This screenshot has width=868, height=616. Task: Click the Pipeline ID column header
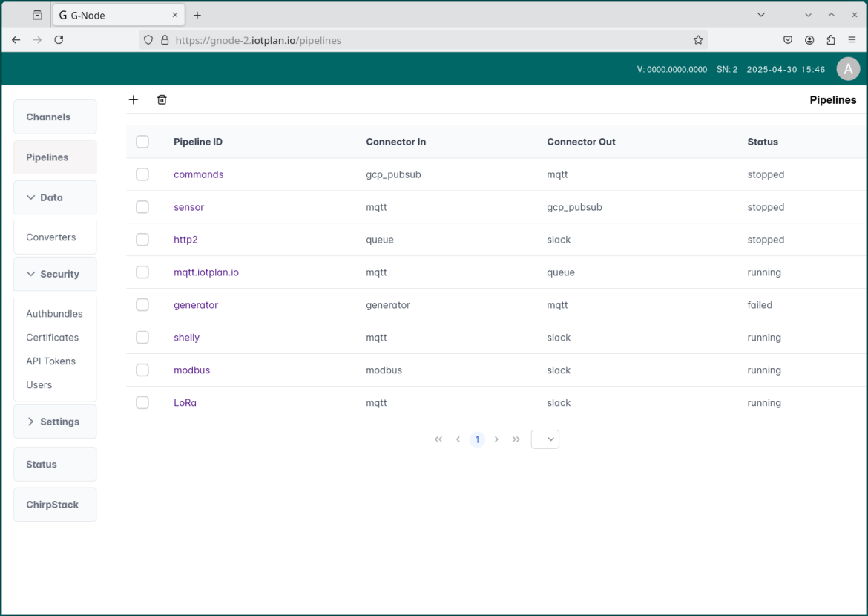click(x=198, y=142)
